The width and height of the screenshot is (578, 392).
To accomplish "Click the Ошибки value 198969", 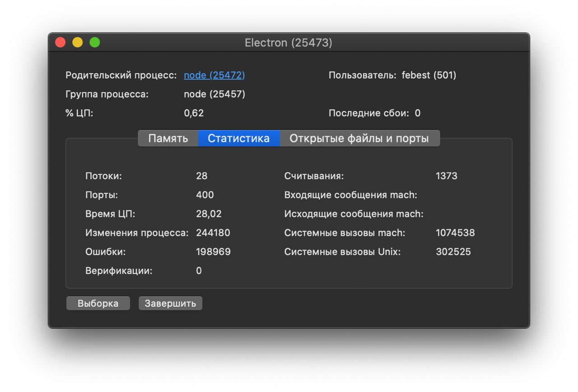I will (213, 252).
